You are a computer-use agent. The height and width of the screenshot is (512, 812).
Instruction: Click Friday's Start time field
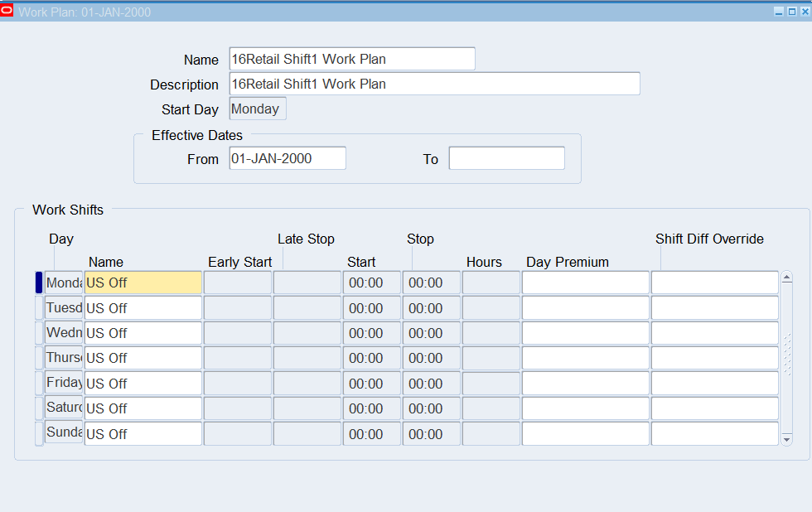pos(371,384)
